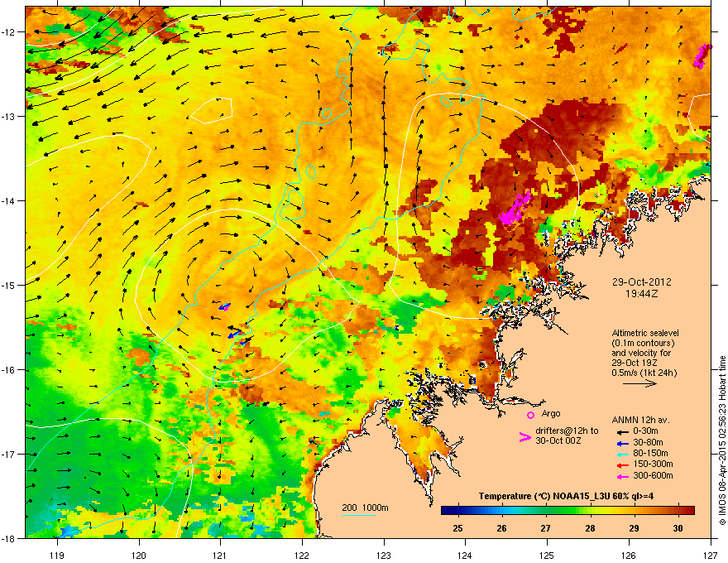This screenshot has height=563, width=728.
Task: Click the latitude axis label -12
Action: pos(9,31)
